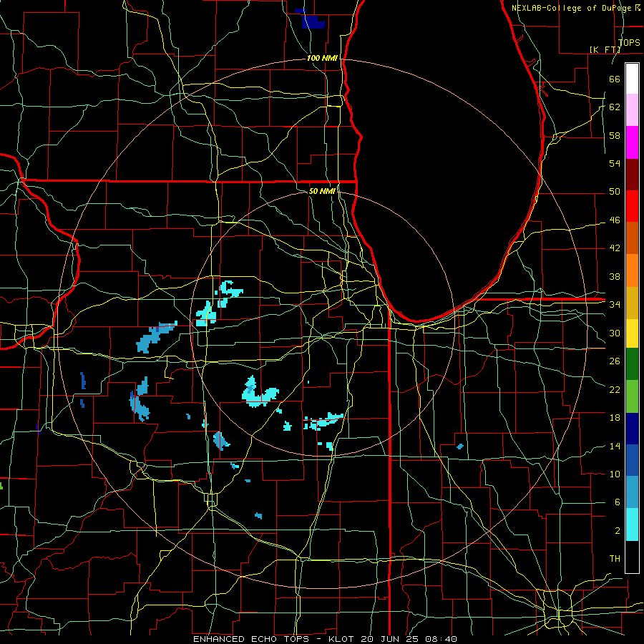Click the small green echo at the left edge
Image resolution: width=644 pixels, height=644 pixels.
pyautogui.click(x=1, y=486)
